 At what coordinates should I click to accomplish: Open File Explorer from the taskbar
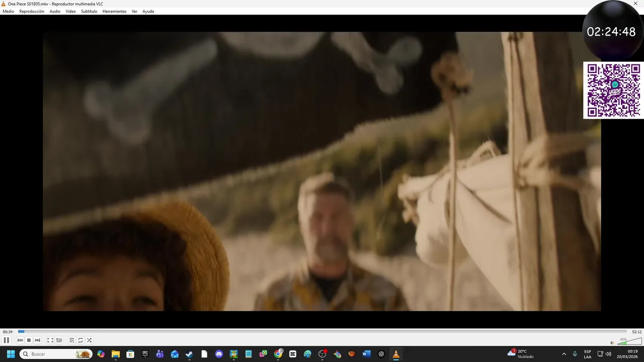coord(116,354)
